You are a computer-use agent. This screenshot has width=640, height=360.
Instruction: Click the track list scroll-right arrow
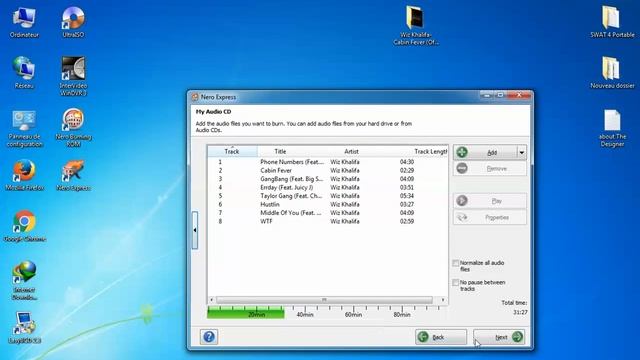443,300
